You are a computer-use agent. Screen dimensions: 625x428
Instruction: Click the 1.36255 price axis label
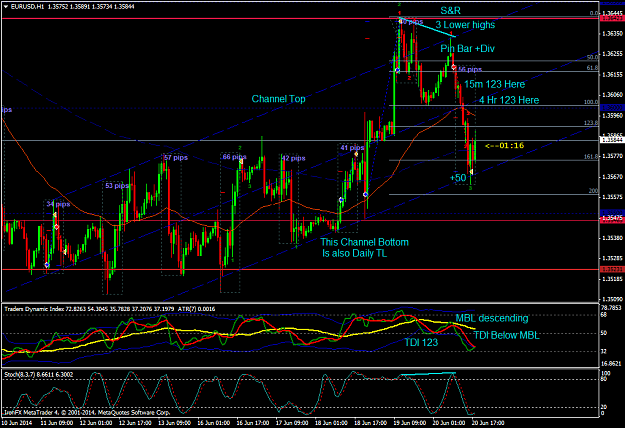[612, 54]
